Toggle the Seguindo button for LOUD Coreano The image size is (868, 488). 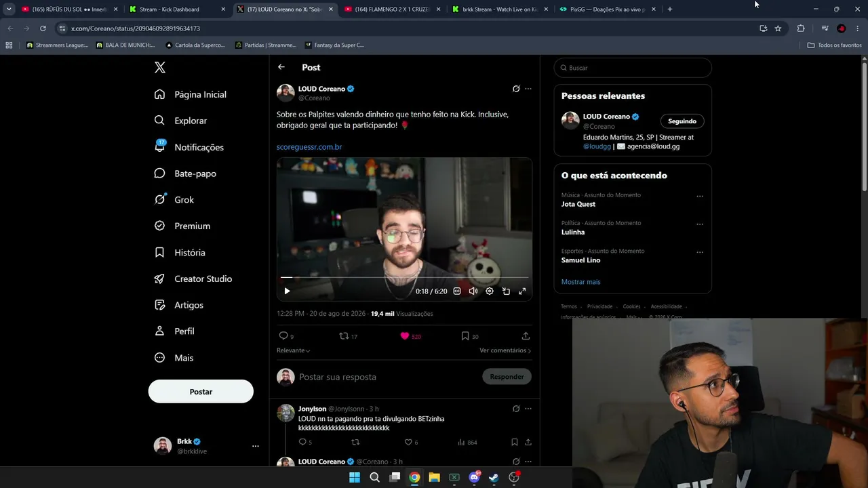pyautogui.click(x=682, y=121)
